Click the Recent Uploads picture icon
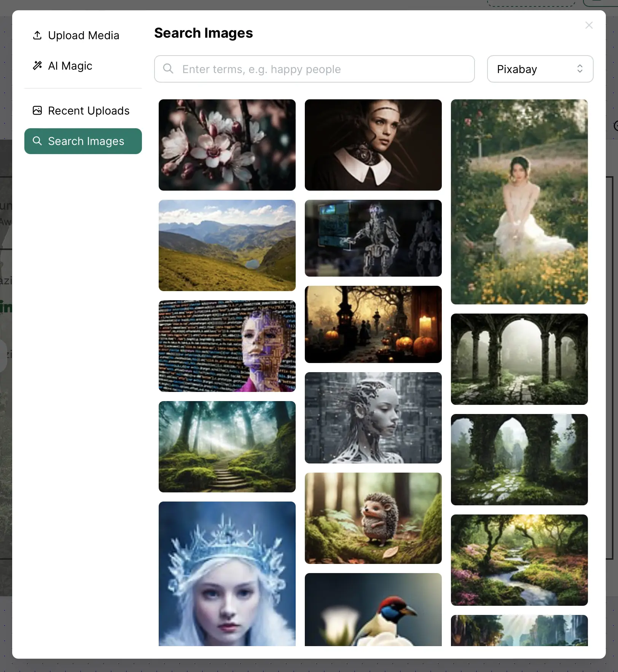This screenshot has height=672, width=618. click(x=37, y=110)
